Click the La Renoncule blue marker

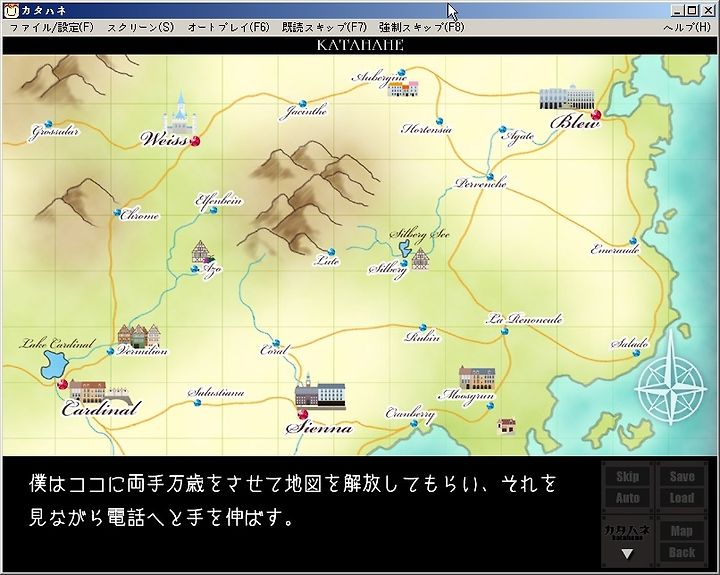click(505, 331)
